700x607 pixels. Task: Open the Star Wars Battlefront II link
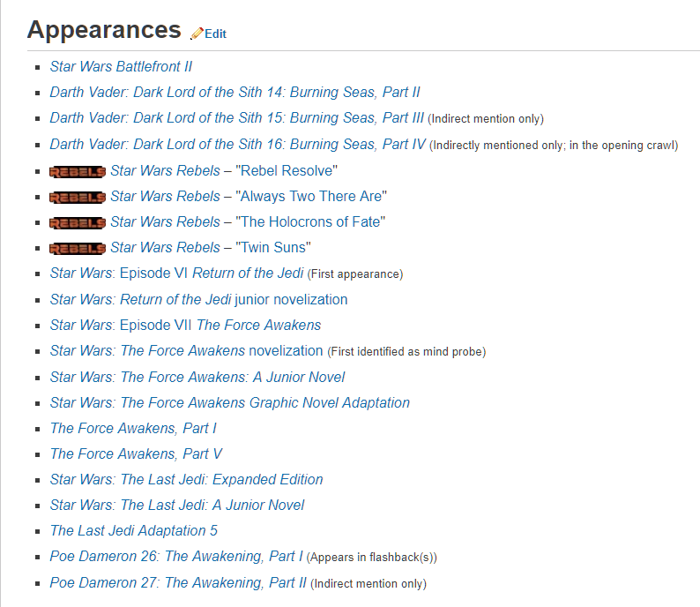[x=121, y=66]
